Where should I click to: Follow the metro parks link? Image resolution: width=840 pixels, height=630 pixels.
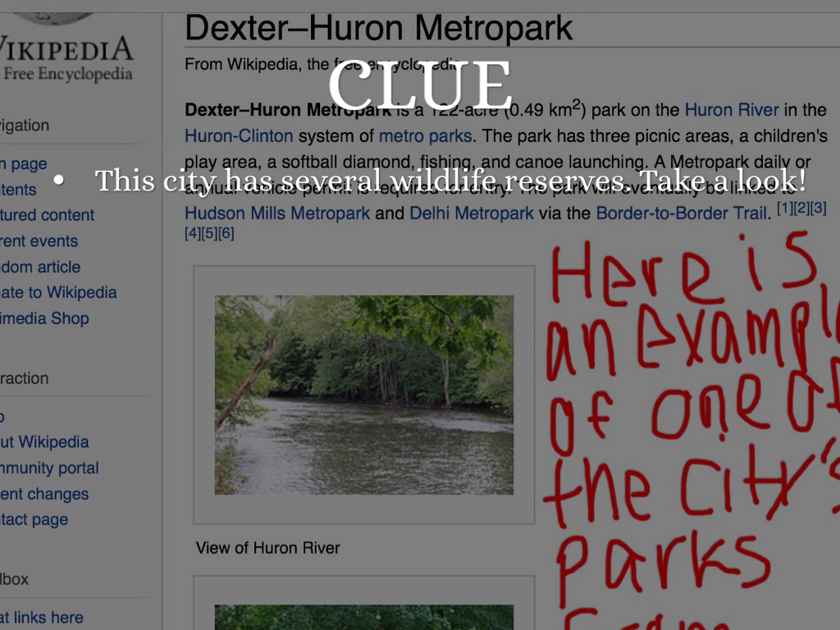[x=426, y=136]
